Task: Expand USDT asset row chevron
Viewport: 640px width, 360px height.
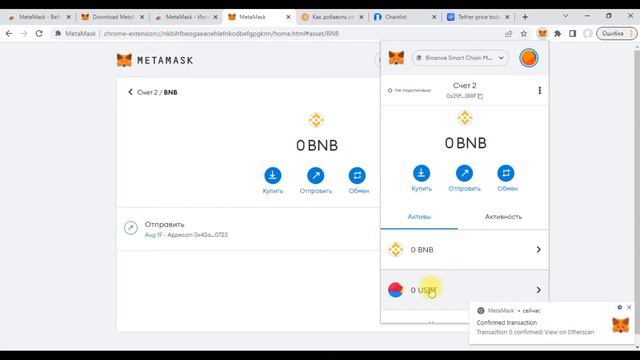Action: click(x=538, y=290)
